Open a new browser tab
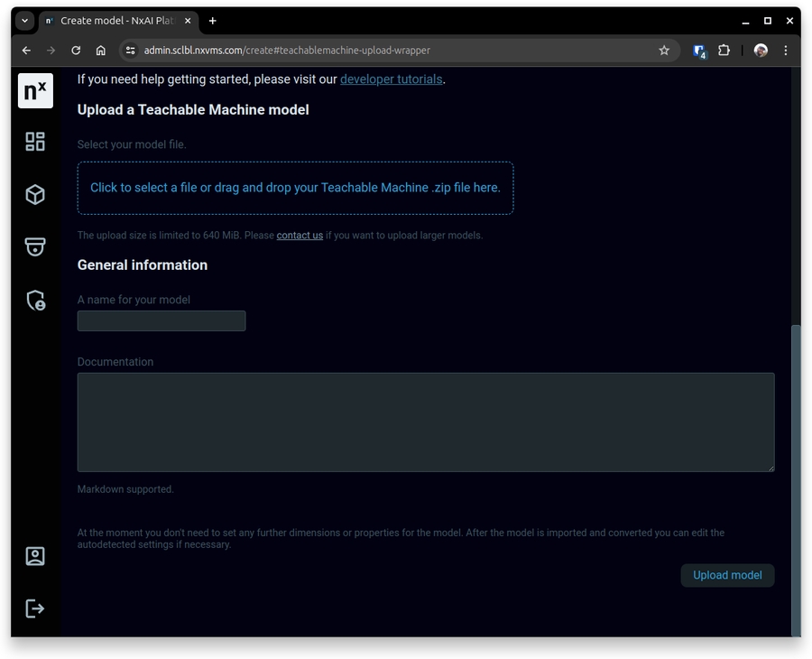Viewport: 812px width, 659px height. point(213,21)
